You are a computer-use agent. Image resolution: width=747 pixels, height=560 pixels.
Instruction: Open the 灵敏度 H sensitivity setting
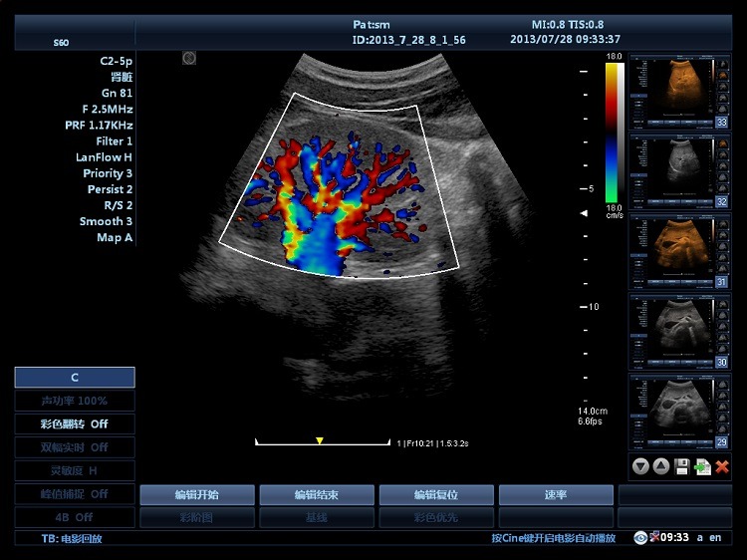coord(75,470)
